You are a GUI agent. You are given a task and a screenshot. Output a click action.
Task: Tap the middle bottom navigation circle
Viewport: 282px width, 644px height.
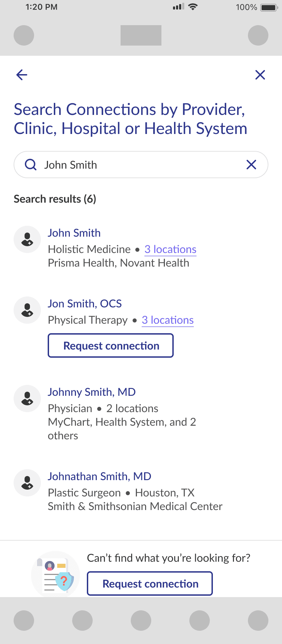point(141,621)
